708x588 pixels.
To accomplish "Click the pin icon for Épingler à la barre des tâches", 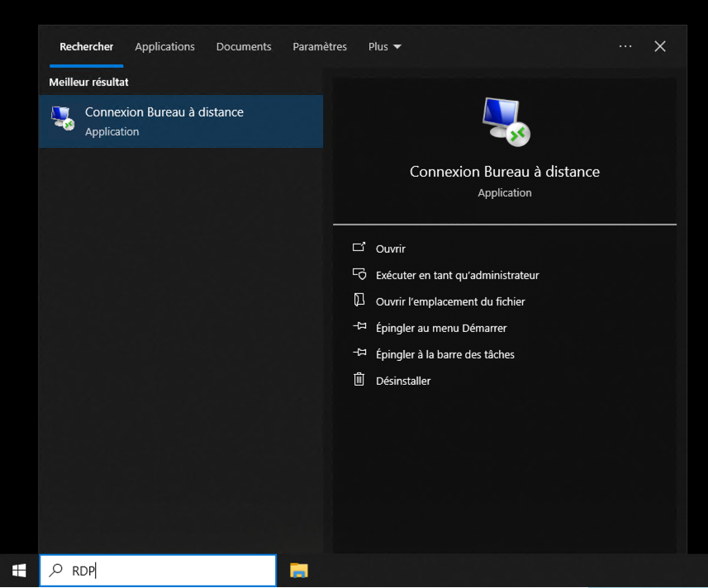I will [x=359, y=352].
